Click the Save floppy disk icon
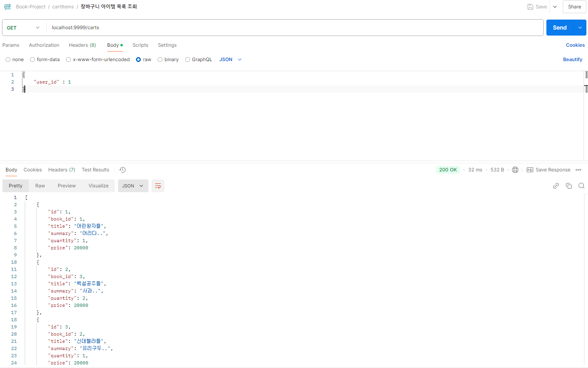The height and width of the screenshot is (368, 588). click(x=530, y=7)
